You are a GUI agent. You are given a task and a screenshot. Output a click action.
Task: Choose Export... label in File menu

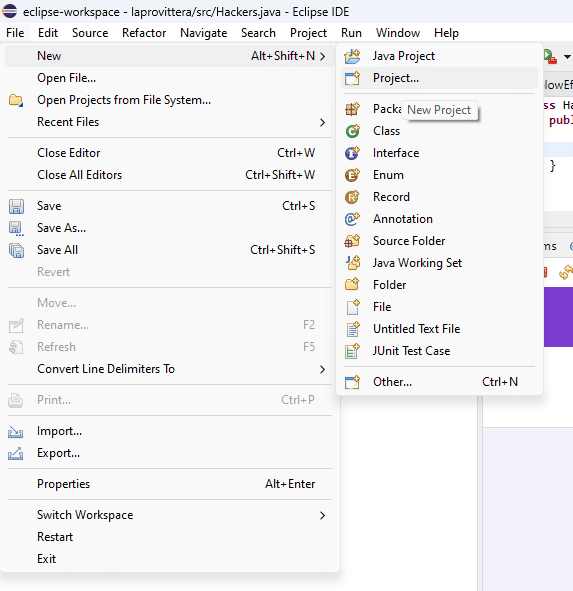click(x=58, y=453)
